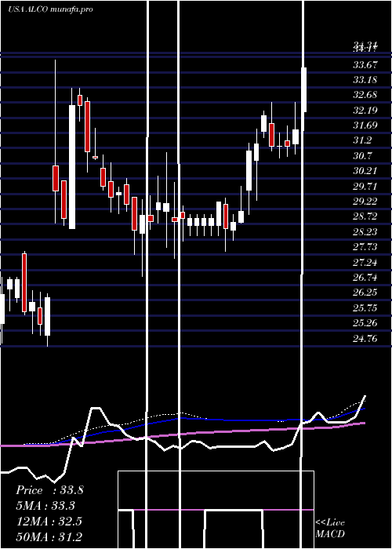
Task: Click the Price : 33.8 readout
Action: click(49, 490)
